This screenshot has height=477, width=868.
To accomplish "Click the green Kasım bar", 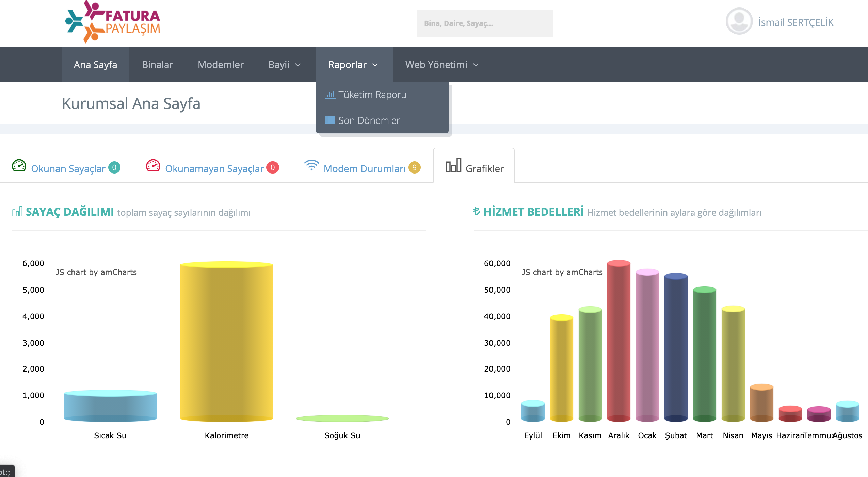I will [590, 364].
